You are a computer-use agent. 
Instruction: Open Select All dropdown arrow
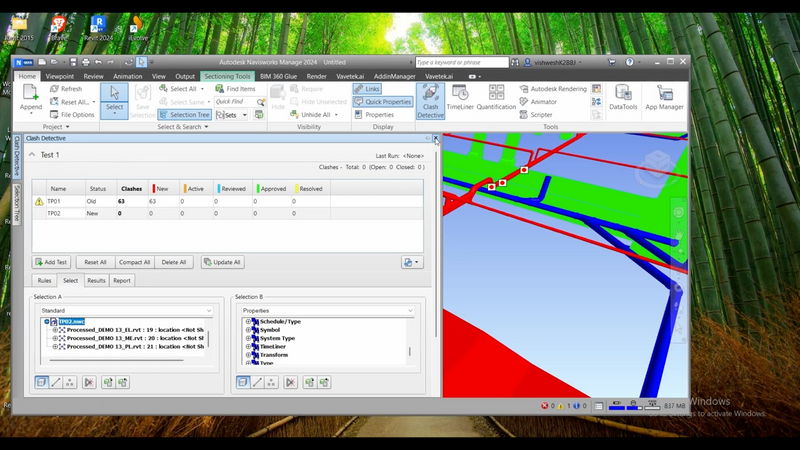pos(203,89)
